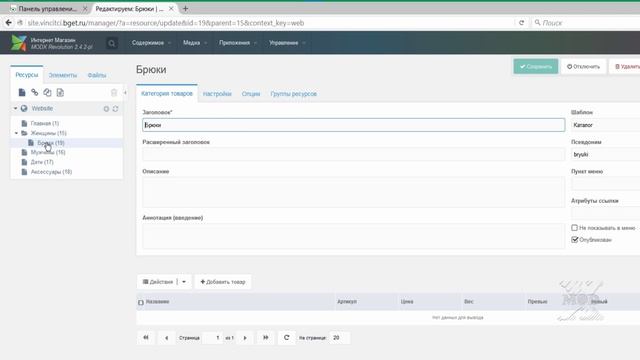Image resolution: width=640 pixels, height=360 pixels.
Task: Select the 'Категория товаров' tab
Action: pos(167,93)
